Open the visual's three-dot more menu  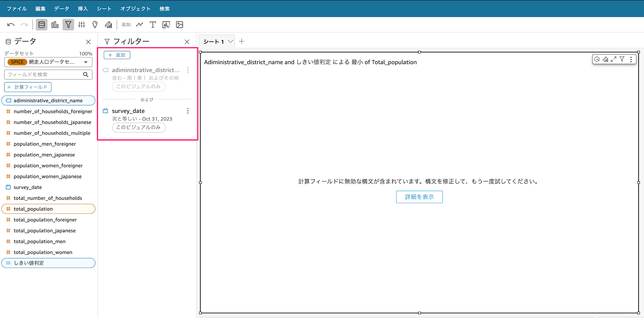click(631, 59)
